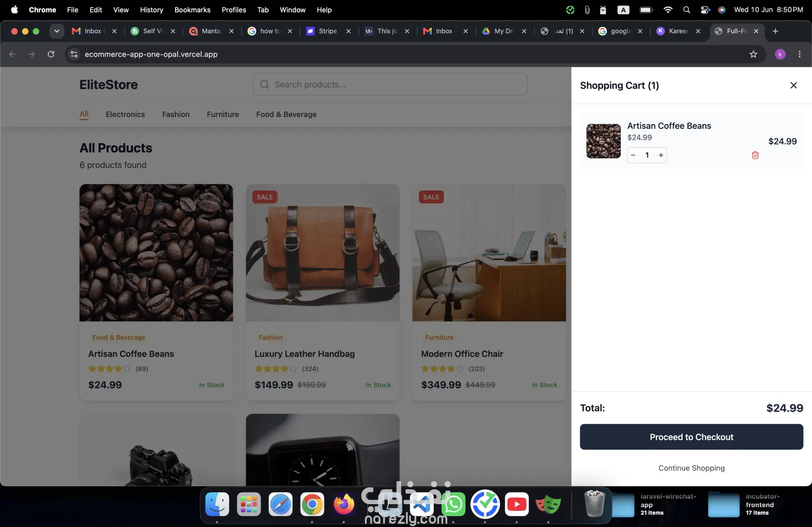
Task: View site information icon in address bar
Action: pos(74,54)
